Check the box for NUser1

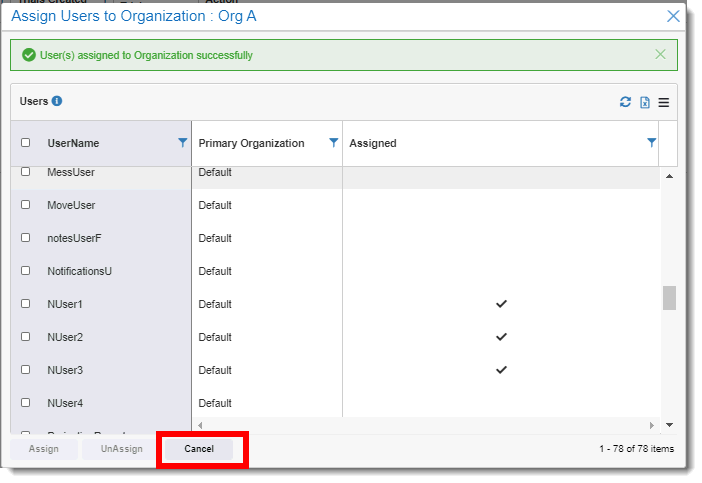click(26, 304)
